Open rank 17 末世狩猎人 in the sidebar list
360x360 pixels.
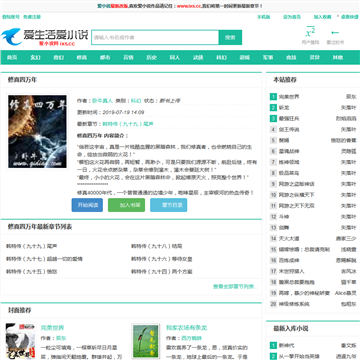pyautogui.click(x=292, y=271)
